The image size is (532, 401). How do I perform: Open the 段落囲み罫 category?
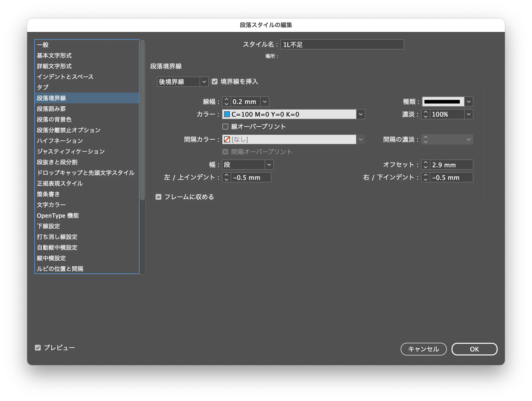(x=51, y=109)
